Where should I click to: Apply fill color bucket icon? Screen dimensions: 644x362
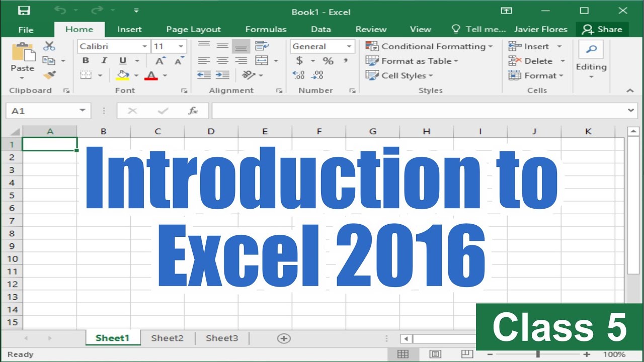coord(123,75)
